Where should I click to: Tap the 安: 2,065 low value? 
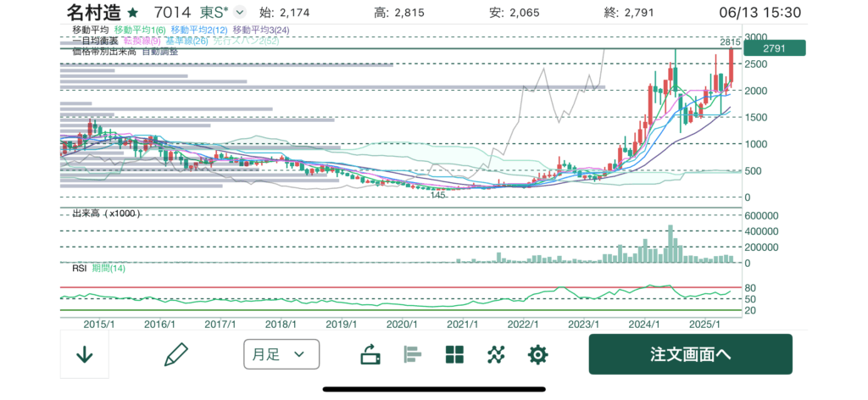click(515, 13)
